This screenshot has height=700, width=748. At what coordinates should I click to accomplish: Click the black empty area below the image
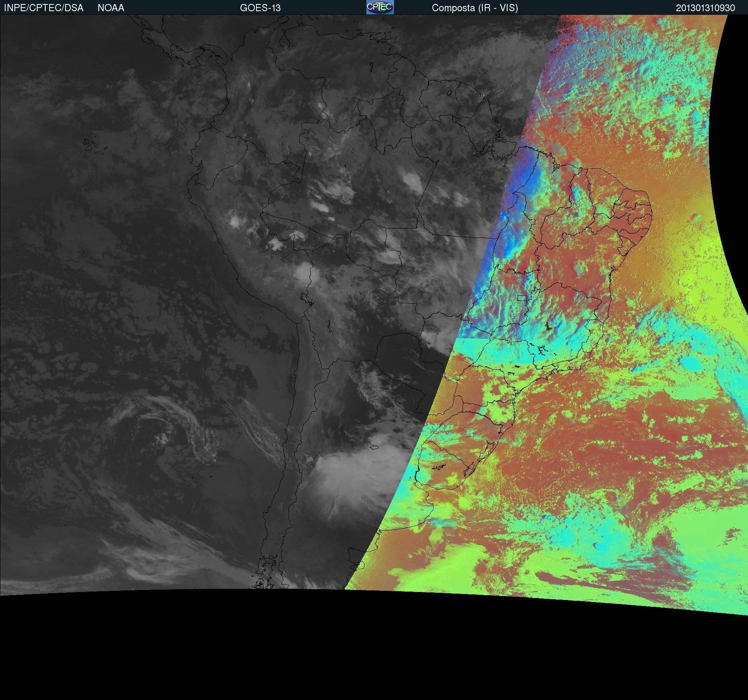[x=360, y=652]
